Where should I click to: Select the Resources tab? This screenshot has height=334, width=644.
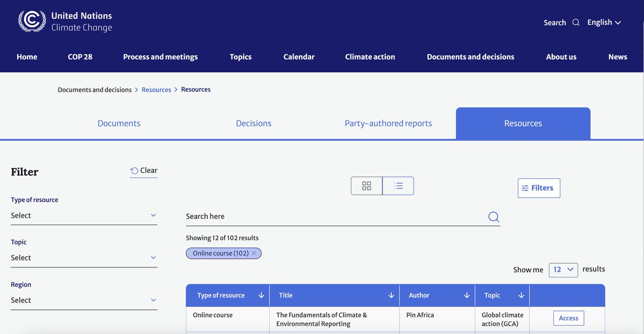tap(523, 123)
